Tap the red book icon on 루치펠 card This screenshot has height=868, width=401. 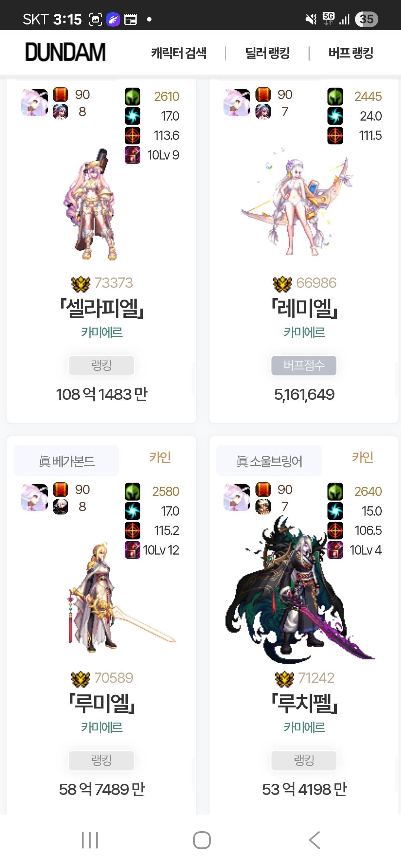click(x=263, y=489)
